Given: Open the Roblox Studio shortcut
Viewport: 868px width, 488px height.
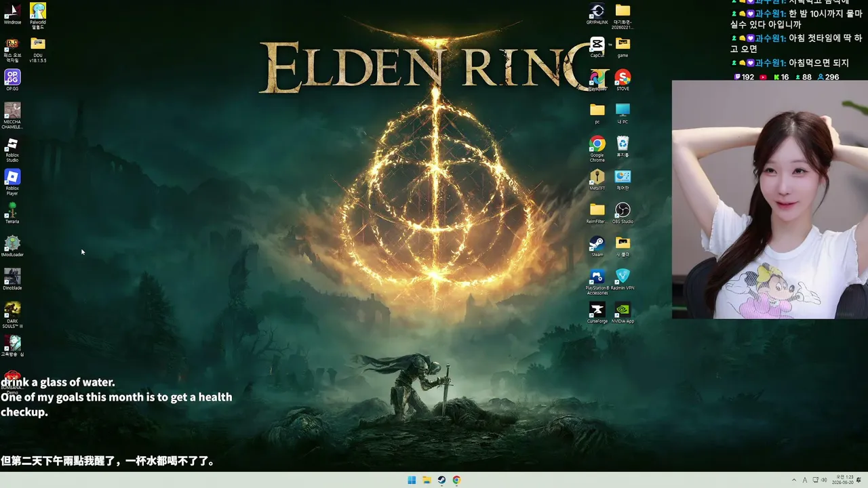Looking at the screenshot, I should tap(12, 150).
